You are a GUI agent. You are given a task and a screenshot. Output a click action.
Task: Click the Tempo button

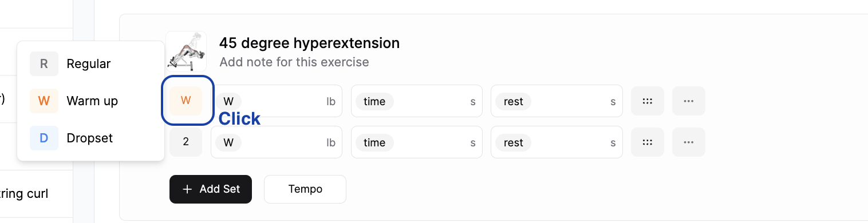(x=305, y=189)
